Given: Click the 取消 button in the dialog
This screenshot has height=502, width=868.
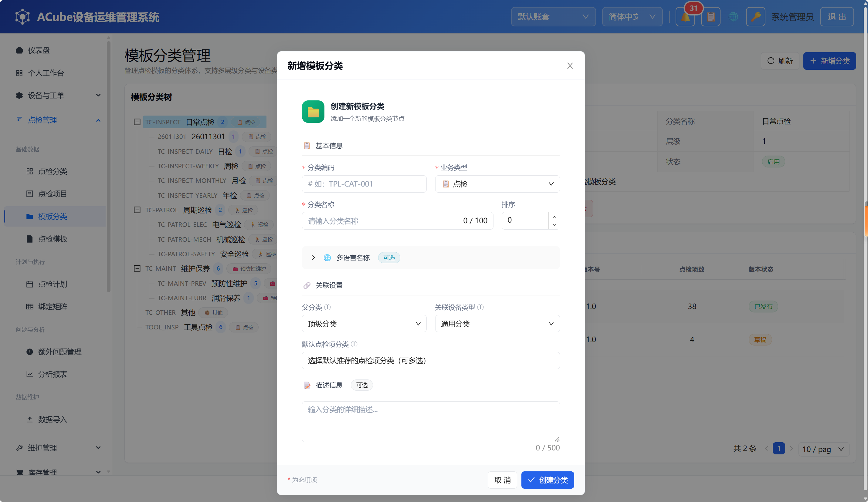Looking at the screenshot, I should point(502,480).
